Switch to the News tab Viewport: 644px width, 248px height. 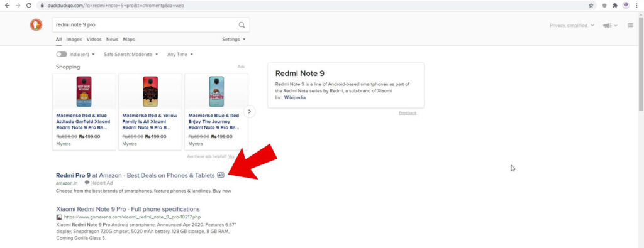(112, 40)
